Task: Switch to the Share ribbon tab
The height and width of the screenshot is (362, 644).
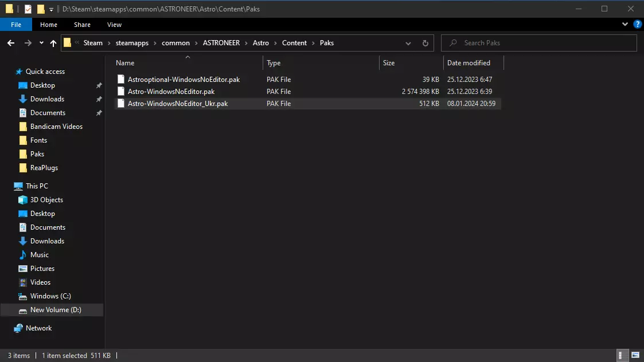Action: (82, 25)
